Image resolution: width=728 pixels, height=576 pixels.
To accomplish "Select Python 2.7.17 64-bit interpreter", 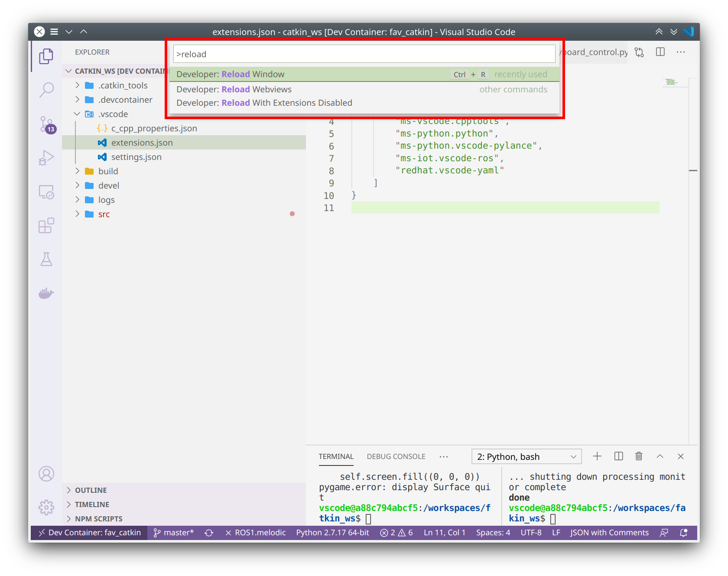I will 333,533.
